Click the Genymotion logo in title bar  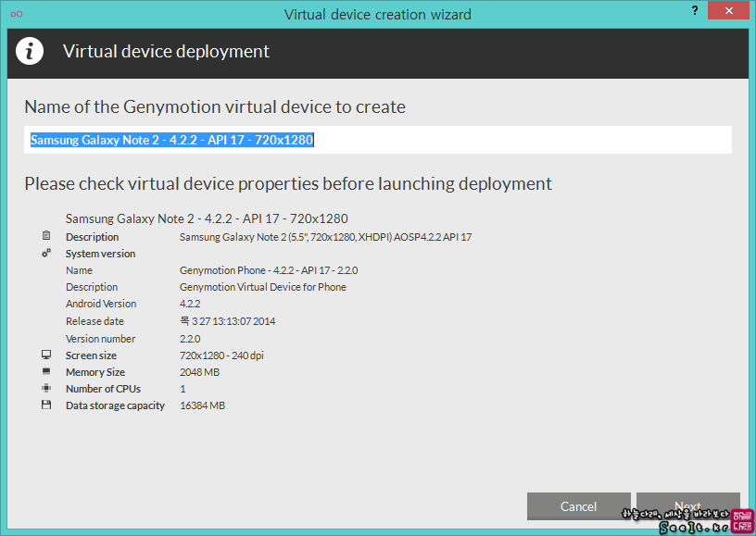pos(17,14)
